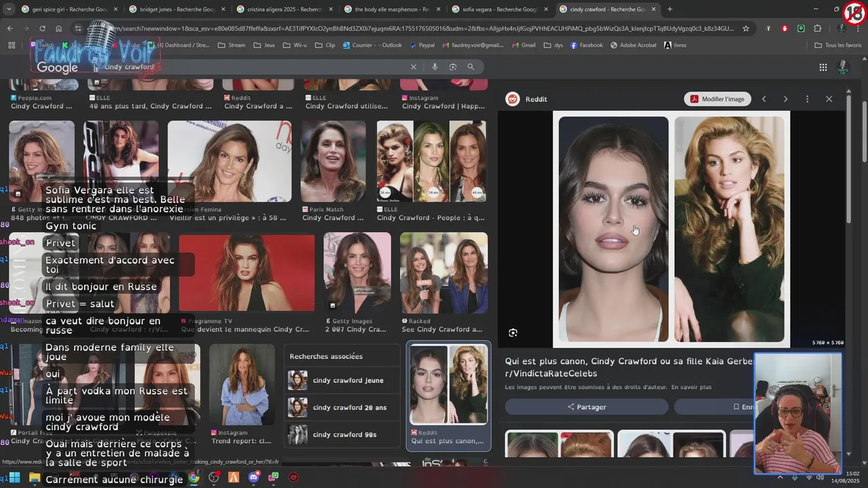Select 'cindy crawford 20 ans' related search
This screenshot has width=868, height=488.
[x=342, y=407]
